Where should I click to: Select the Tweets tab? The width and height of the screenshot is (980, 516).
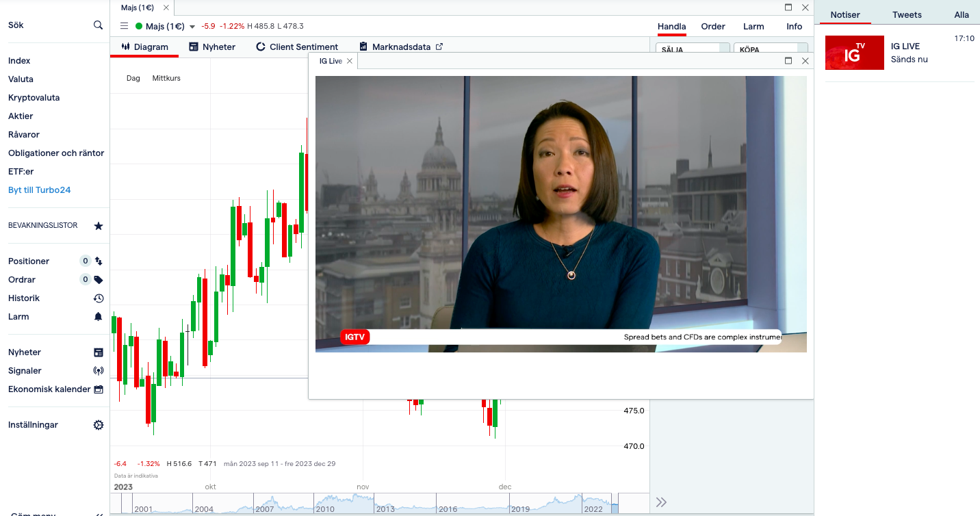907,15
